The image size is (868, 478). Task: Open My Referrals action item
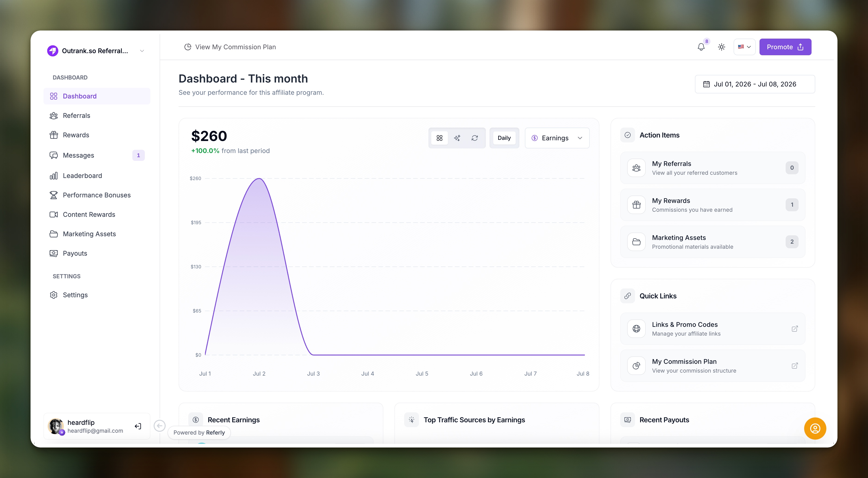click(713, 168)
